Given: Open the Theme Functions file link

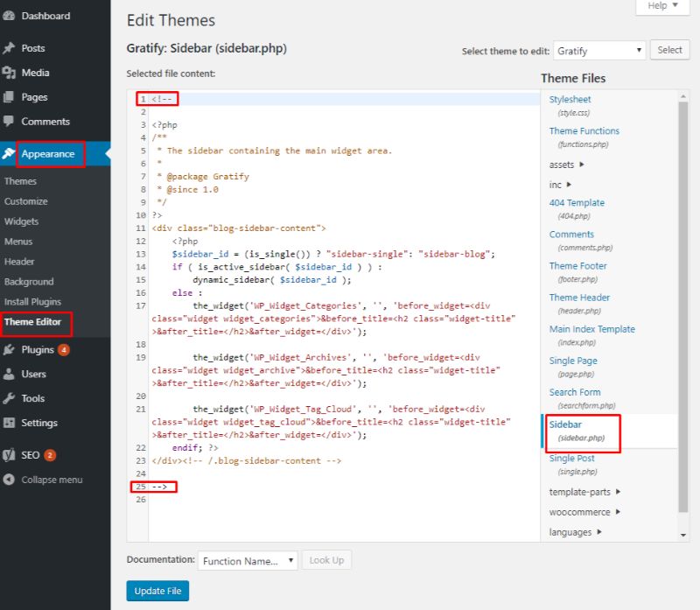Looking at the screenshot, I should pyautogui.click(x=584, y=131).
